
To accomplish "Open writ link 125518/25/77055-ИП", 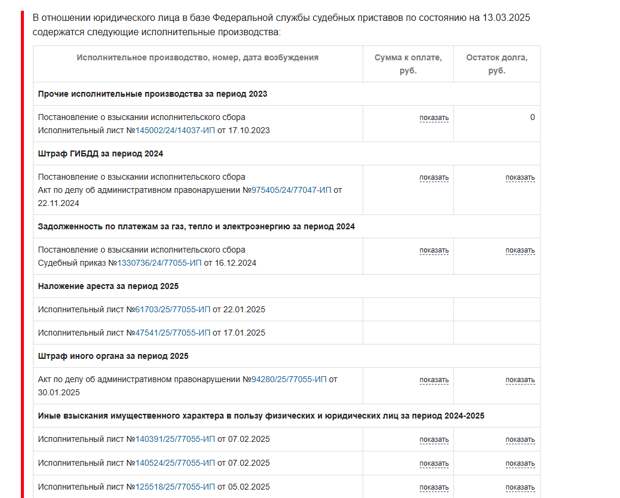I will pos(175,487).
